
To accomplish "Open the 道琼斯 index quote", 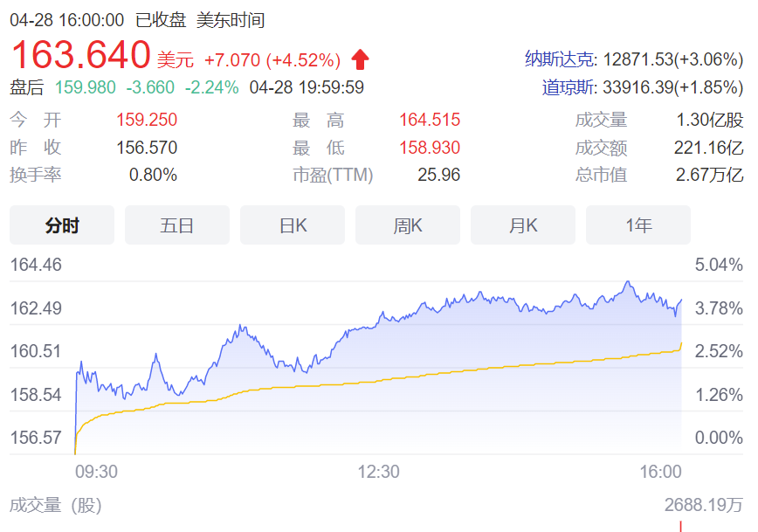I will click(x=642, y=87).
